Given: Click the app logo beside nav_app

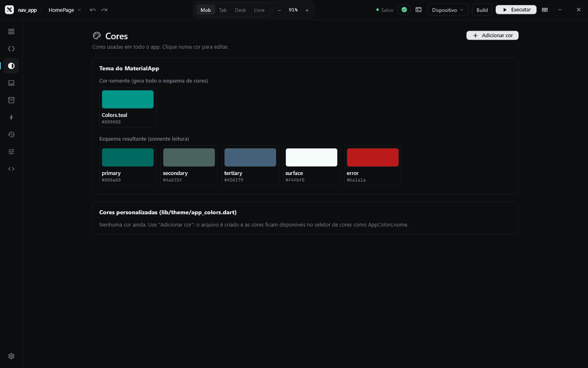Looking at the screenshot, I should coord(9,10).
